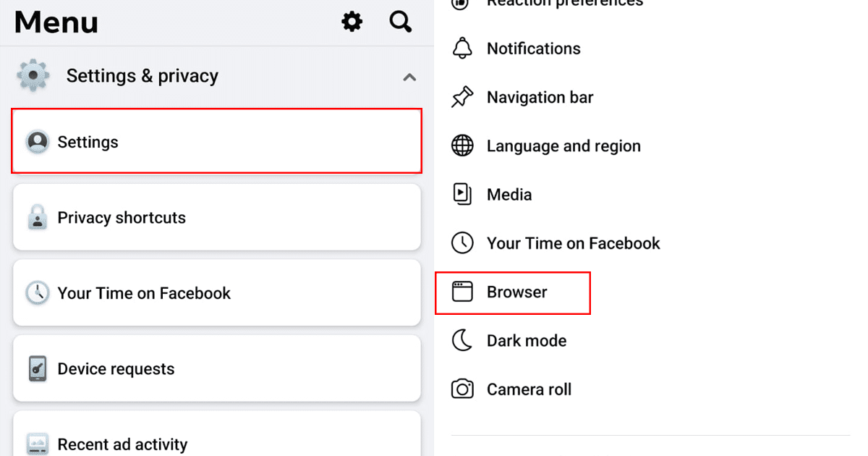Open the Settings menu item
Screen dimensions: 868x456
[x=216, y=142]
